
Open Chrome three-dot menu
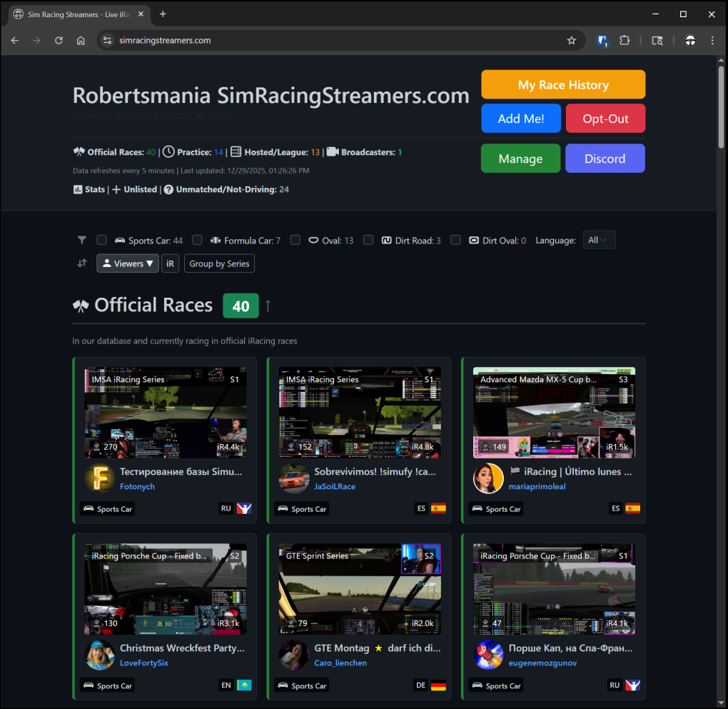tap(712, 41)
